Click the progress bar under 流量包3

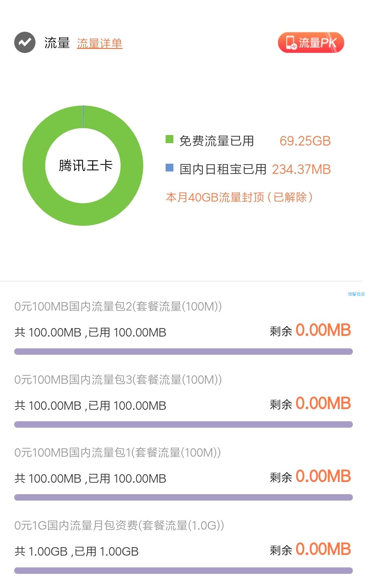click(x=184, y=425)
